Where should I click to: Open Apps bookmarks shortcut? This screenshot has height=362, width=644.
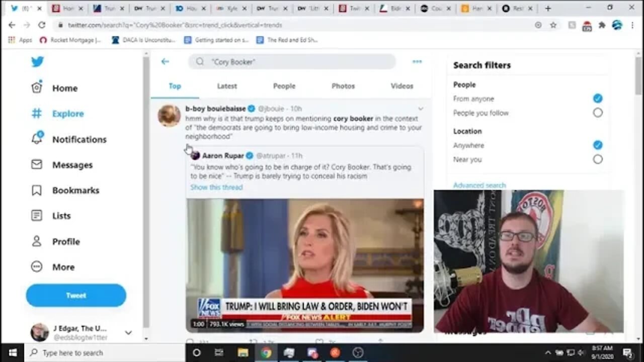[20, 40]
